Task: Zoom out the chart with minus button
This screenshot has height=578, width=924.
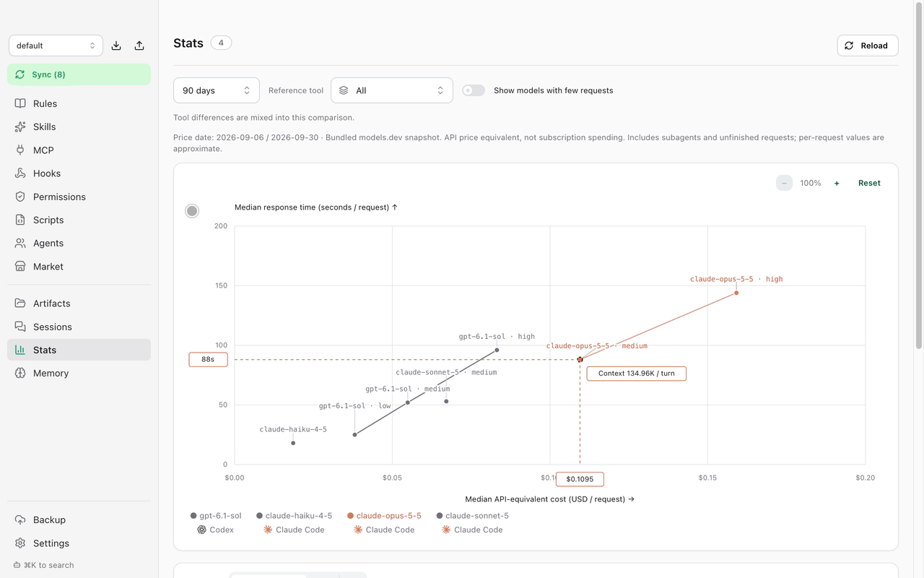Action: click(784, 183)
